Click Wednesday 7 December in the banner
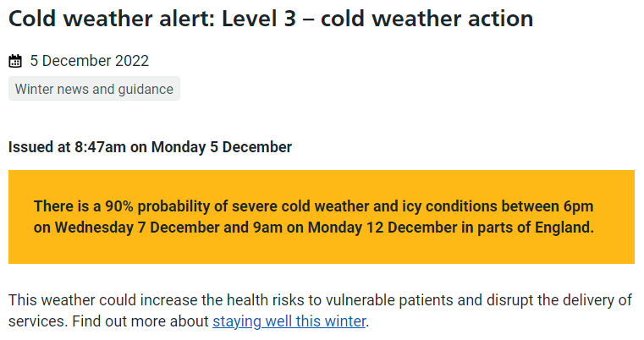This screenshot has height=340, width=644. (137, 227)
